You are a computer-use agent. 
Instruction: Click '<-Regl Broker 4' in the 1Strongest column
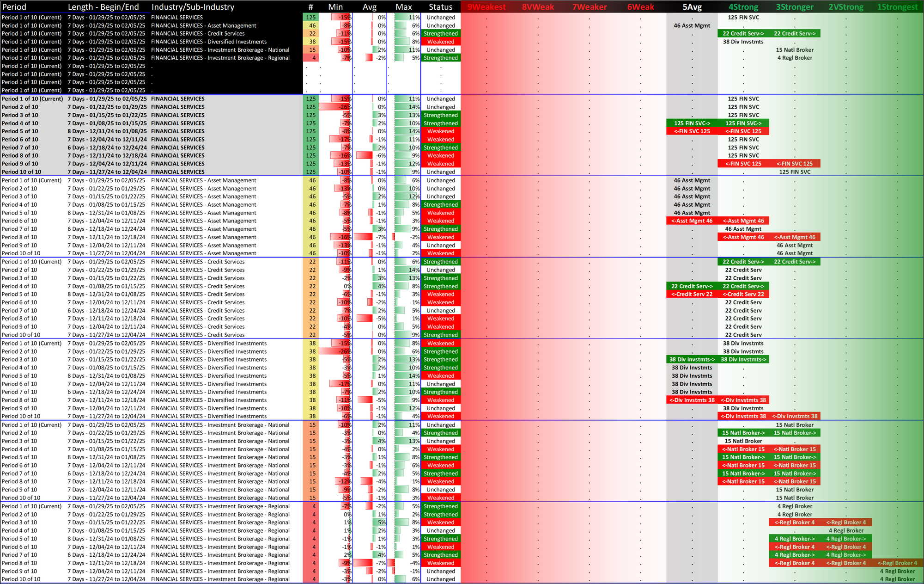coord(897,563)
